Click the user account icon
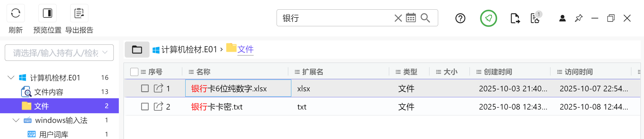Screen dimensions: 644x139 click(x=562, y=18)
